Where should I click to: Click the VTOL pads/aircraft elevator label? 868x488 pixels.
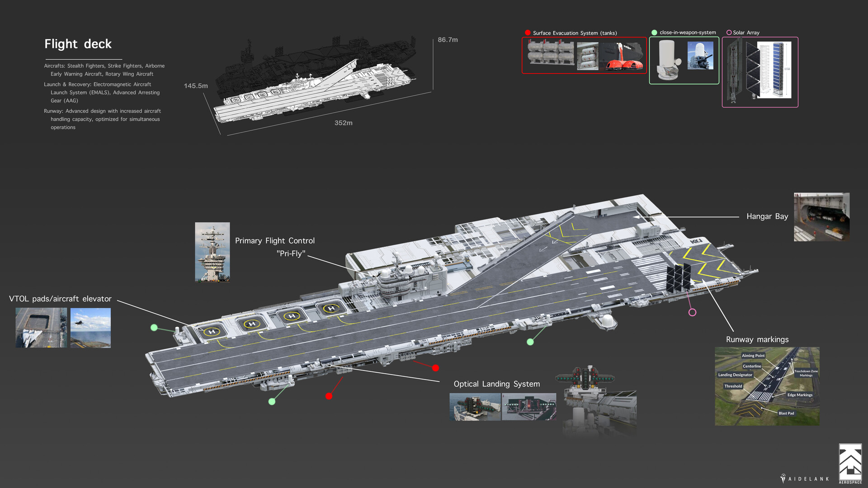pyautogui.click(x=60, y=299)
